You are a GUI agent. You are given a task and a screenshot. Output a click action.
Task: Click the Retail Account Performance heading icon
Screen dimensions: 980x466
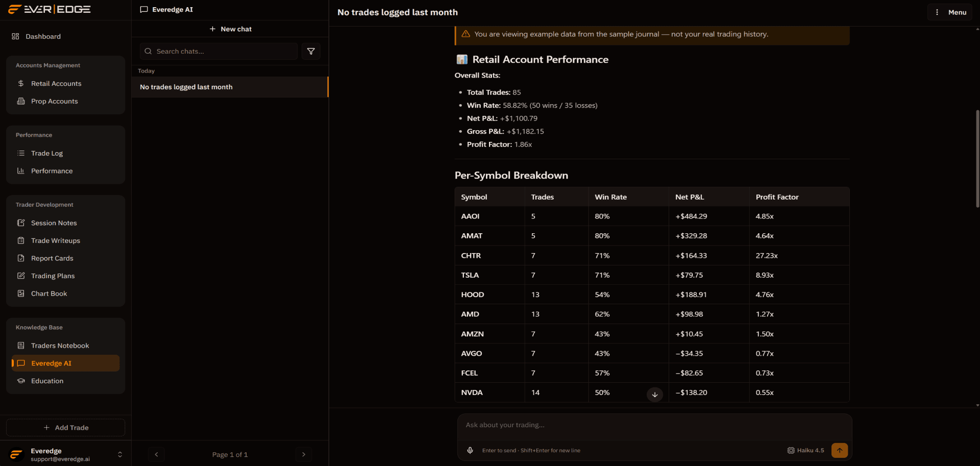click(462, 59)
